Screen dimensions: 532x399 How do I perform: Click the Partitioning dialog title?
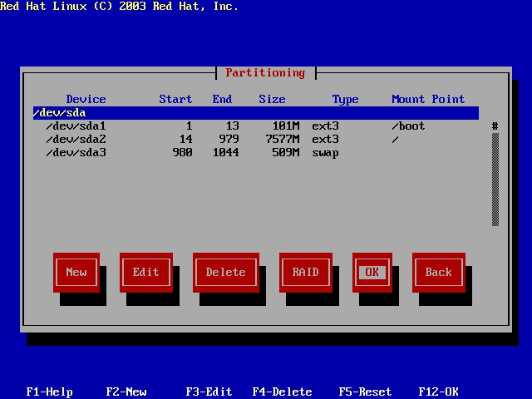pos(265,73)
